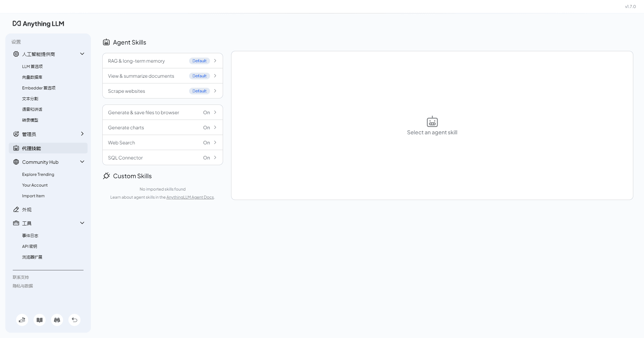Open the AnythingLLM Agent Docs link

(x=190, y=197)
